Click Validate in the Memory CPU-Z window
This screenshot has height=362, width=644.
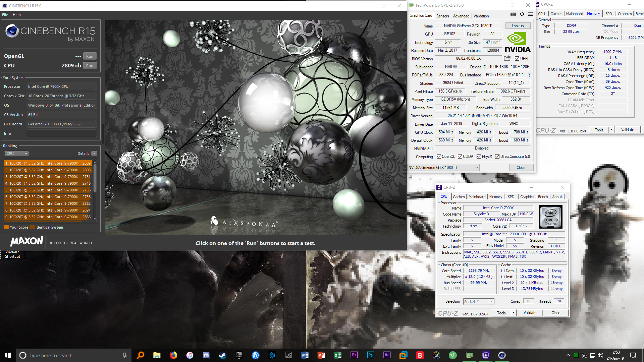628,130
